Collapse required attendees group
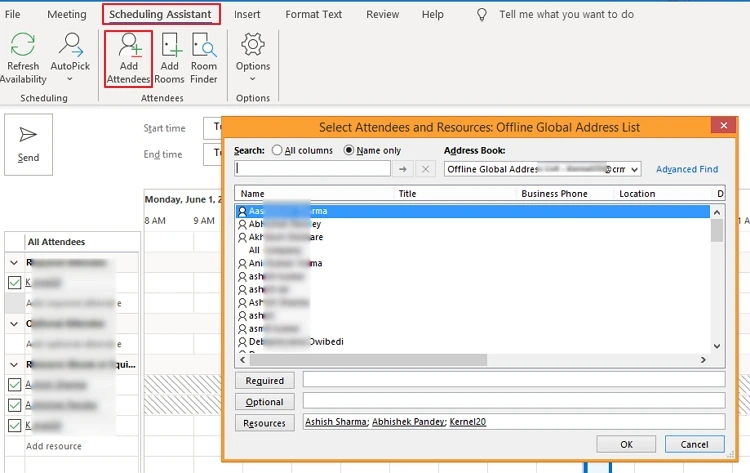Image resolution: width=750 pixels, height=473 pixels. tap(14, 263)
